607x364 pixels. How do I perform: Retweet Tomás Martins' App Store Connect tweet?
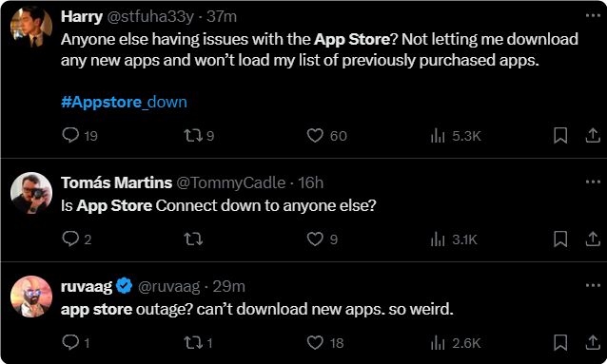(193, 239)
